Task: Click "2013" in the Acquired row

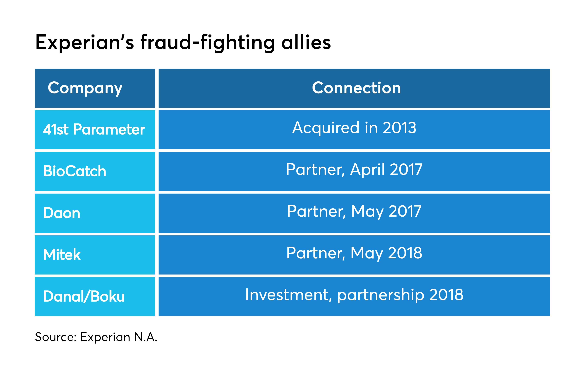Action: click(399, 128)
